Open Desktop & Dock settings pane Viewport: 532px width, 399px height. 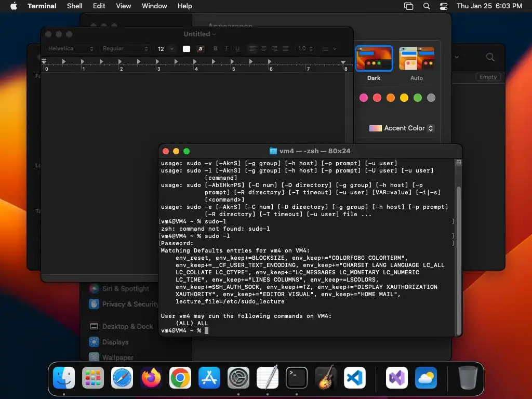pos(121,326)
